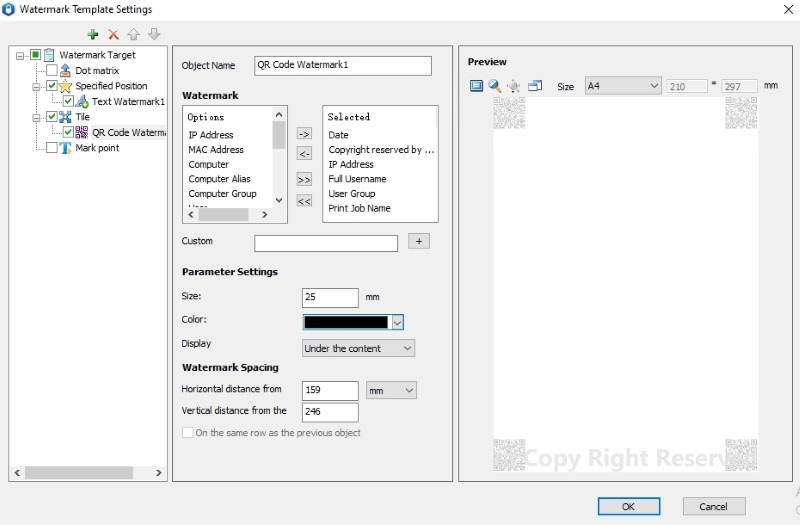Click the move down arrow icon
800x525 pixels.
(154, 34)
